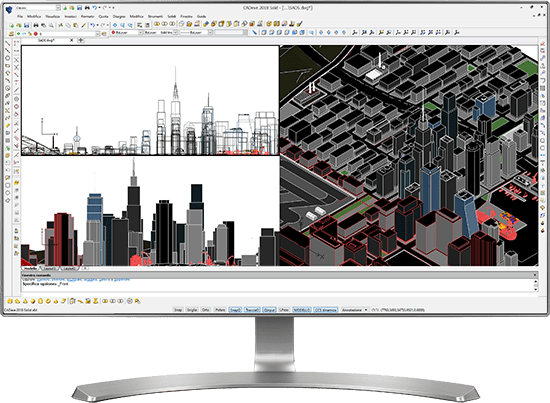Close the Finestra comando panel
The width and height of the screenshot is (550, 403).
pyautogui.click(x=535, y=275)
